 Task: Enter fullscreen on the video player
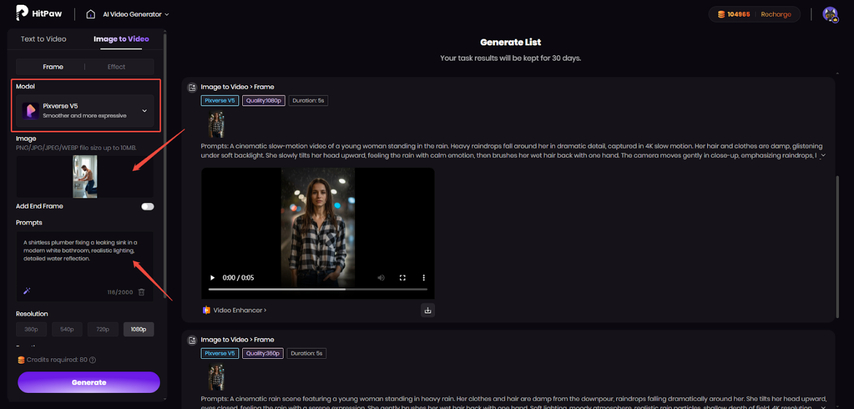click(402, 278)
